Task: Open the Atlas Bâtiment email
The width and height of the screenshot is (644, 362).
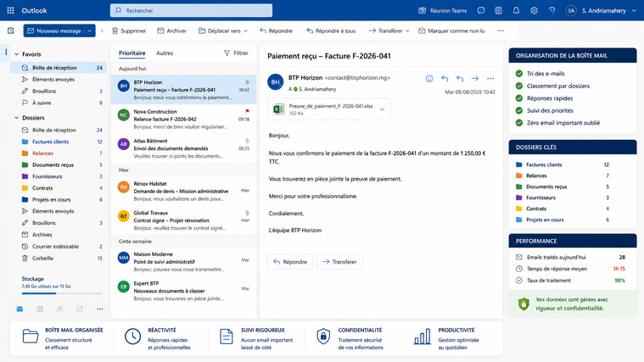Action: [183, 148]
